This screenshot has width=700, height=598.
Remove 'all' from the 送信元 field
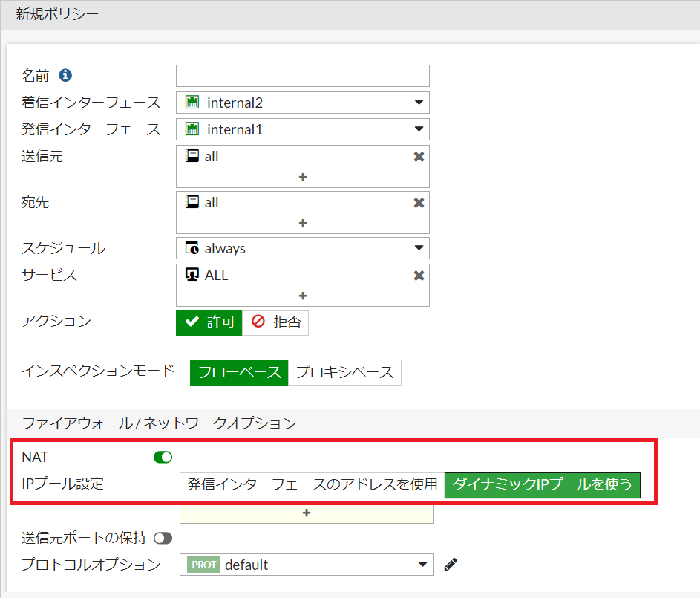point(419,157)
